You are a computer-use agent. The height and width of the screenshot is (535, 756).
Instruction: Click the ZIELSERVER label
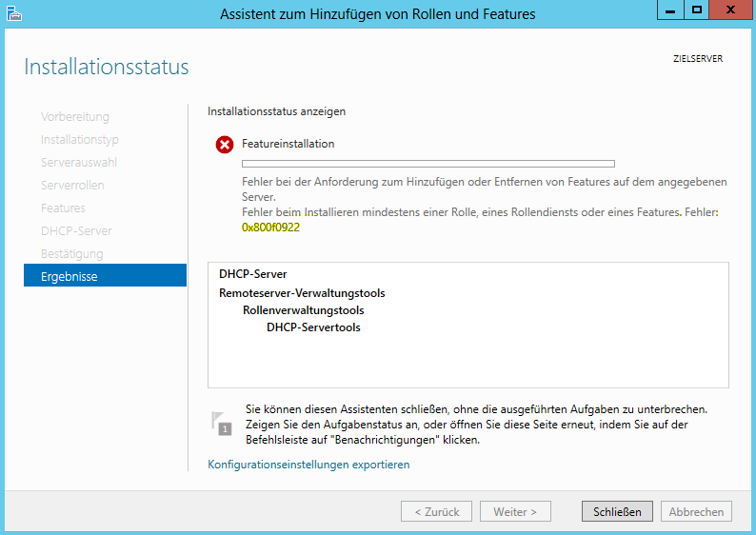(x=698, y=59)
